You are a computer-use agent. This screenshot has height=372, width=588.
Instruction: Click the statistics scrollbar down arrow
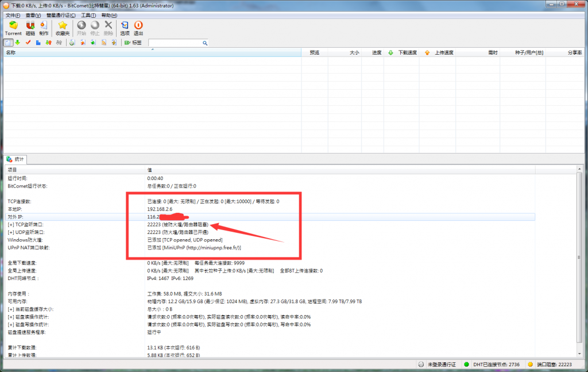point(579,354)
